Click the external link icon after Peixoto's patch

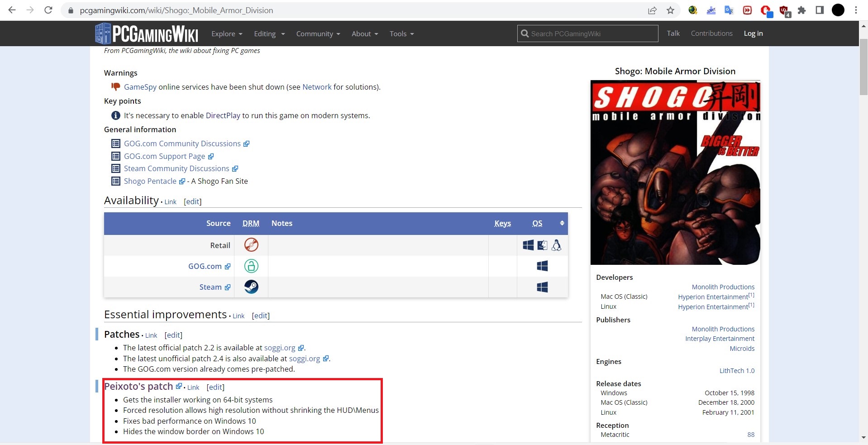click(x=179, y=386)
